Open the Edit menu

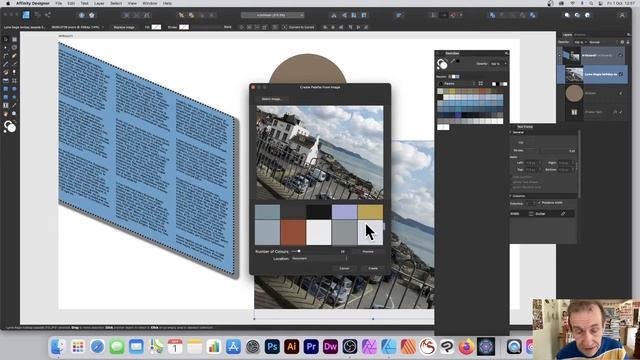click(x=71, y=3)
